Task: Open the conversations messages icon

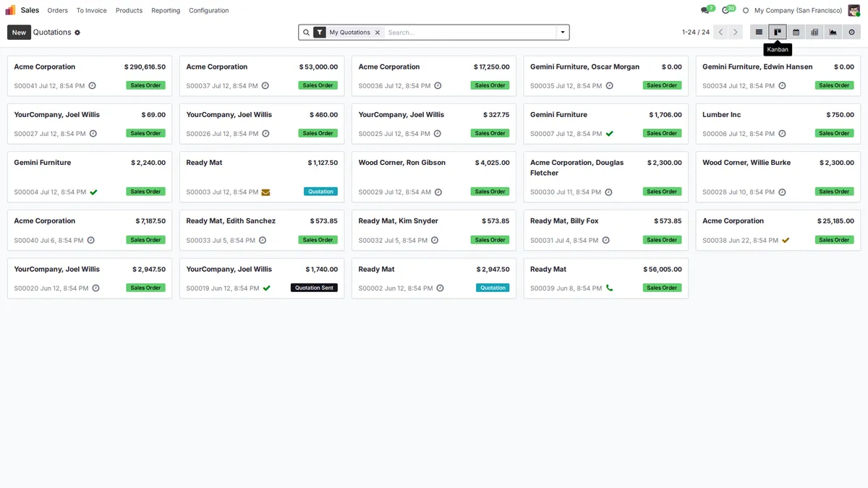Action: [x=705, y=10]
